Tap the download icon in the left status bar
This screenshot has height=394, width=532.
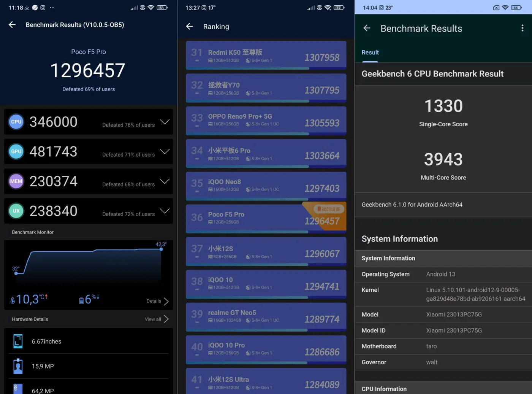(x=27, y=8)
